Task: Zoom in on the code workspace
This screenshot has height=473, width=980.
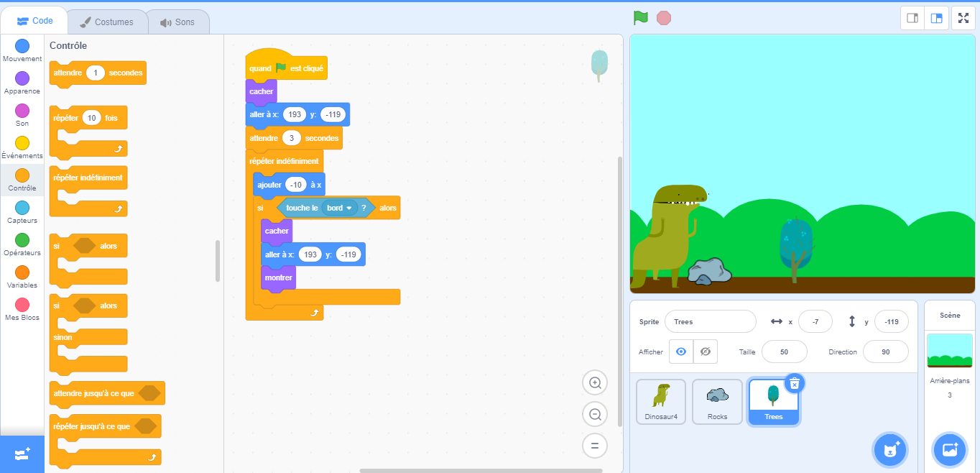Action: point(595,383)
